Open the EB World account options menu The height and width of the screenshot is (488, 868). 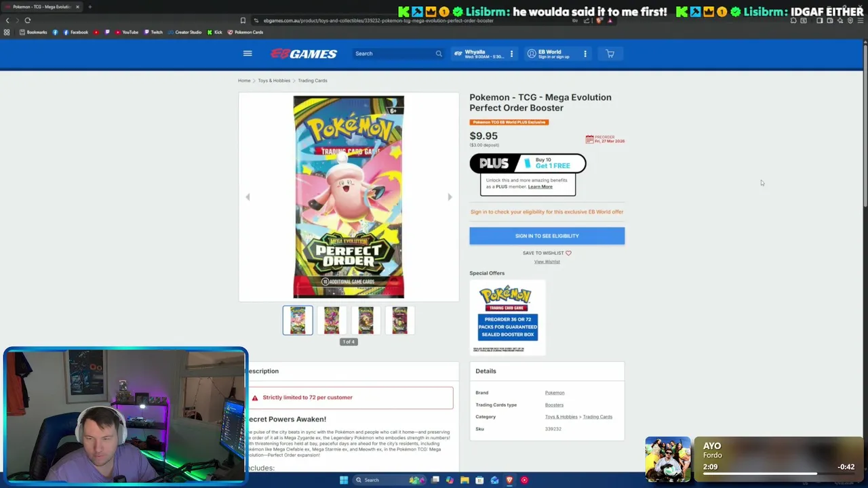tap(585, 54)
